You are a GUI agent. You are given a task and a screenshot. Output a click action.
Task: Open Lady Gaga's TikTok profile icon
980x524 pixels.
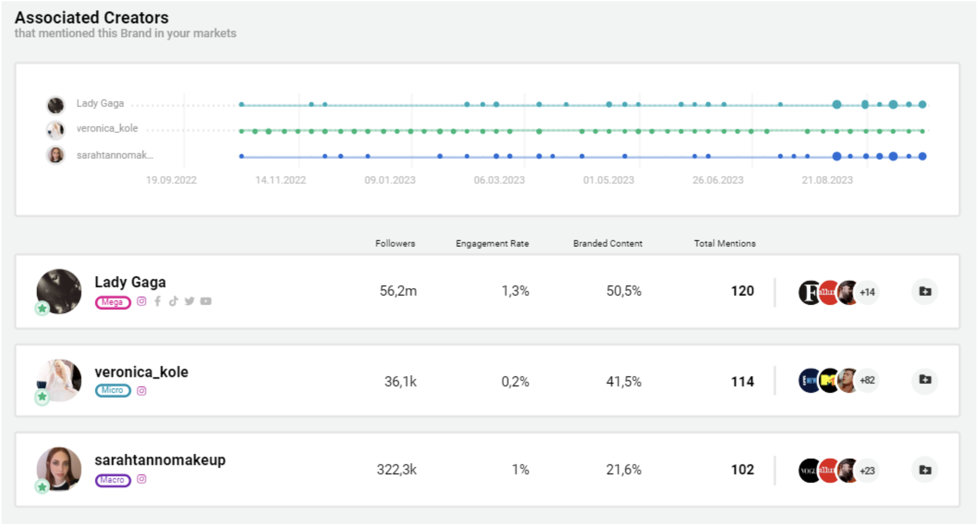tap(173, 301)
